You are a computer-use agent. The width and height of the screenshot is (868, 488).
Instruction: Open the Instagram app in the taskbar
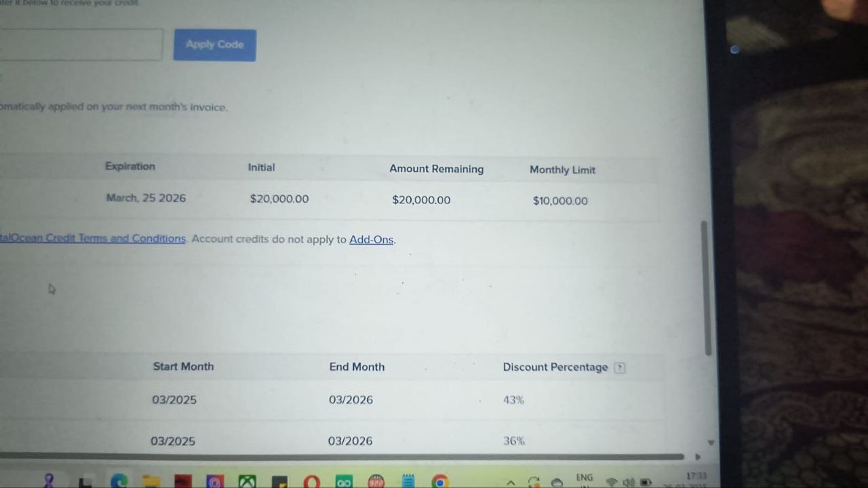click(214, 482)
